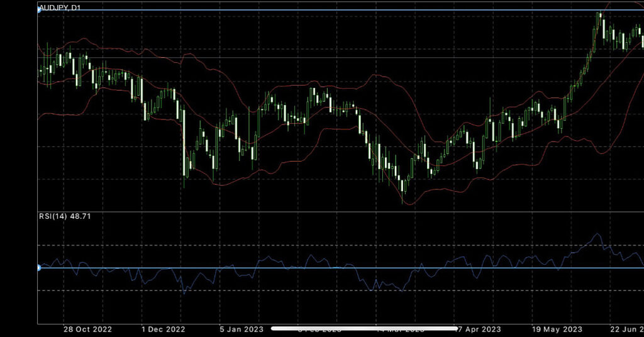Click the RSI peak near June 2023

[597, 235]
